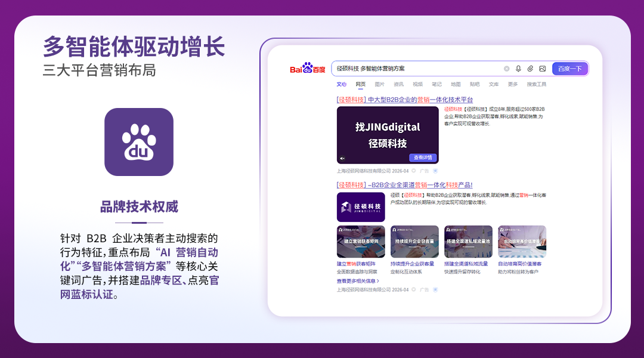644x358 pixels.
Task: Select the 地图 tab
Action: click(x=456, y=84)
